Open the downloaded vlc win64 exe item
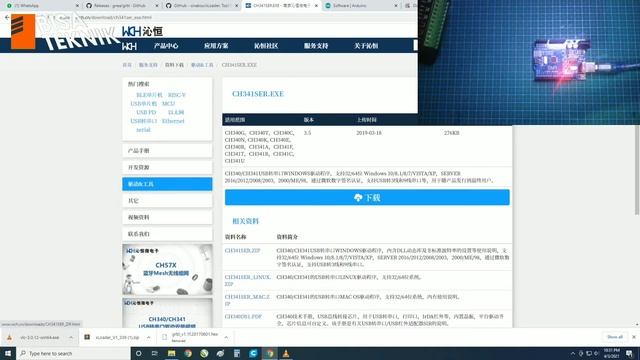 pyautogui.click(x=40, y=338)
